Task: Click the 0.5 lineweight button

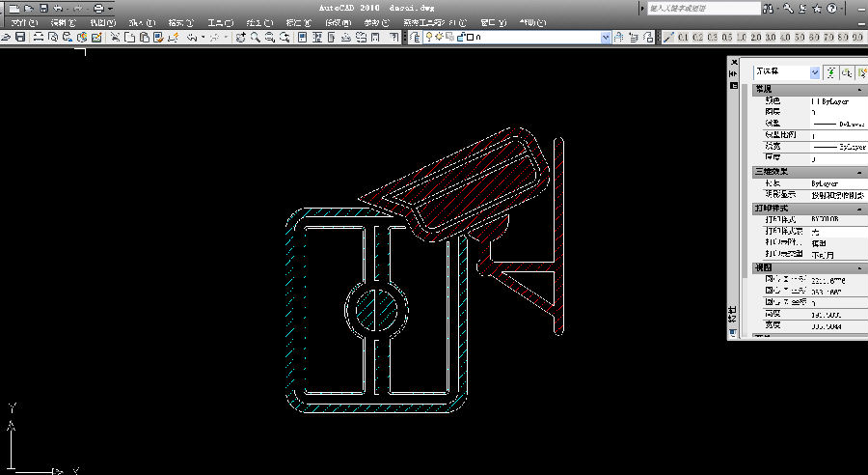Action: point(728,38)
